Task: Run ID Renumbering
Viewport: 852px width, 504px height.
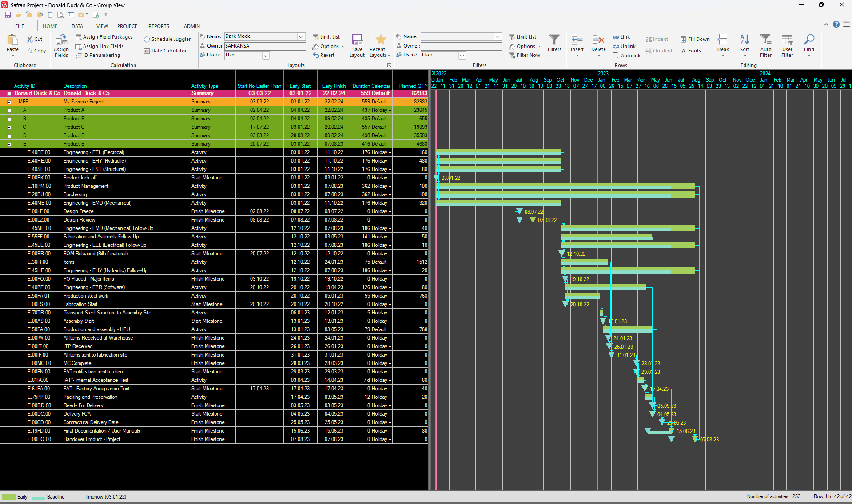Action: click(x=98, y=55)
